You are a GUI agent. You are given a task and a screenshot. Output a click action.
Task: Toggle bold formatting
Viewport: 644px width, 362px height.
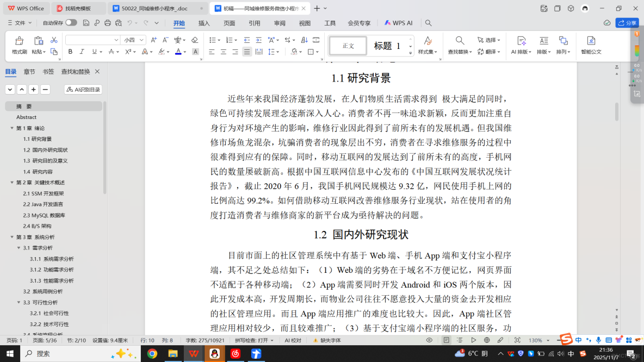[x=70, y=51]
